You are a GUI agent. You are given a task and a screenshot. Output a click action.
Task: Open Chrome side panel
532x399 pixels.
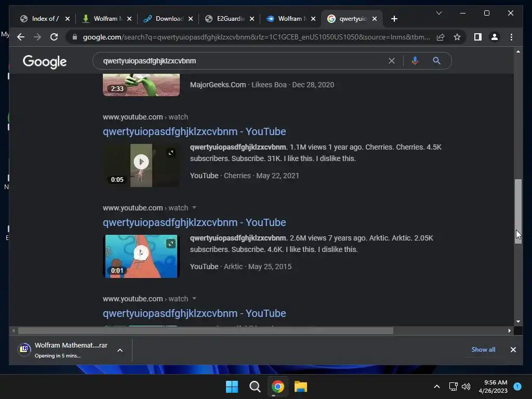point(478,37)
